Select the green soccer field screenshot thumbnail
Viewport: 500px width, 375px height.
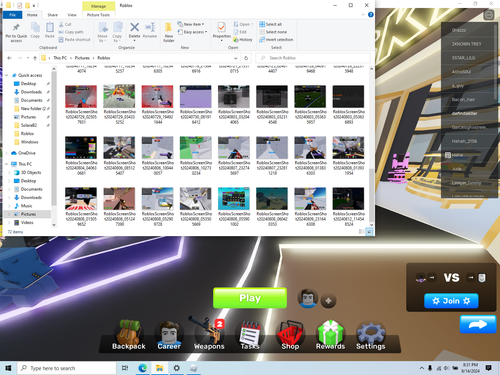click(310, 96)
